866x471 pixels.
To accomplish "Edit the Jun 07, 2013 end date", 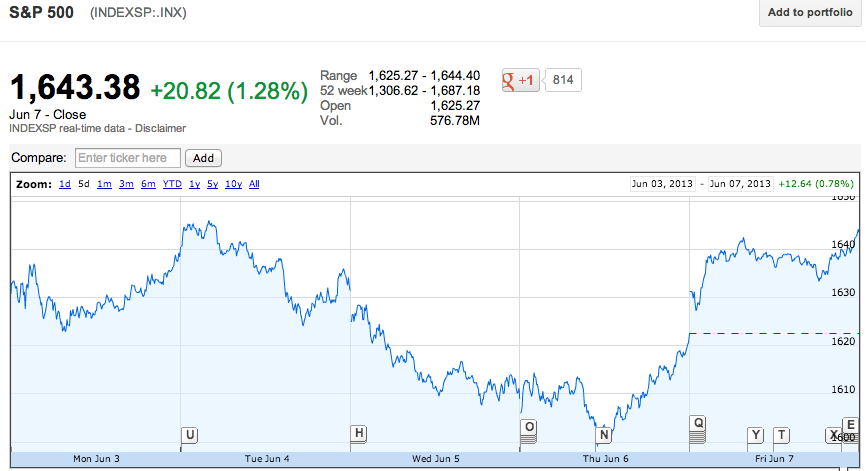I will point(740,184).
